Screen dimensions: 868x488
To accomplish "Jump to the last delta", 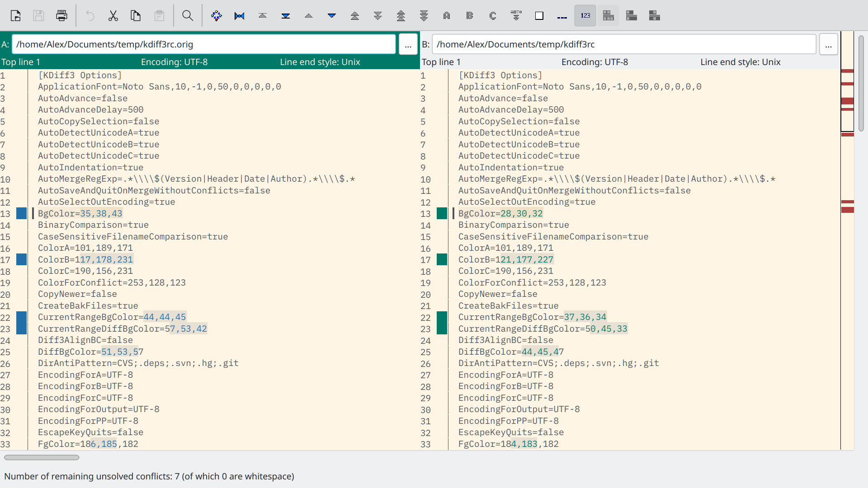I will coord(286,16).
